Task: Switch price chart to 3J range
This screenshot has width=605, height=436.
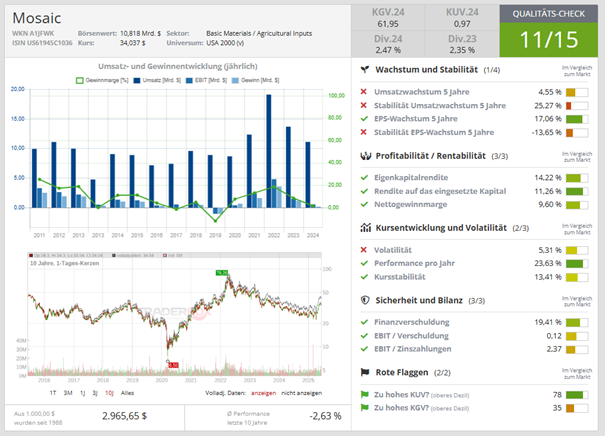Action: (x=95, y=393)
